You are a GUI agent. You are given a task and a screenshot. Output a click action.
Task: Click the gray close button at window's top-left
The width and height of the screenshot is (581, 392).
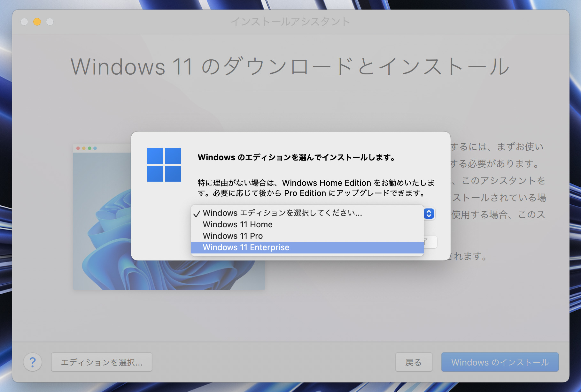pyautogui.click(x=24, y=22)
